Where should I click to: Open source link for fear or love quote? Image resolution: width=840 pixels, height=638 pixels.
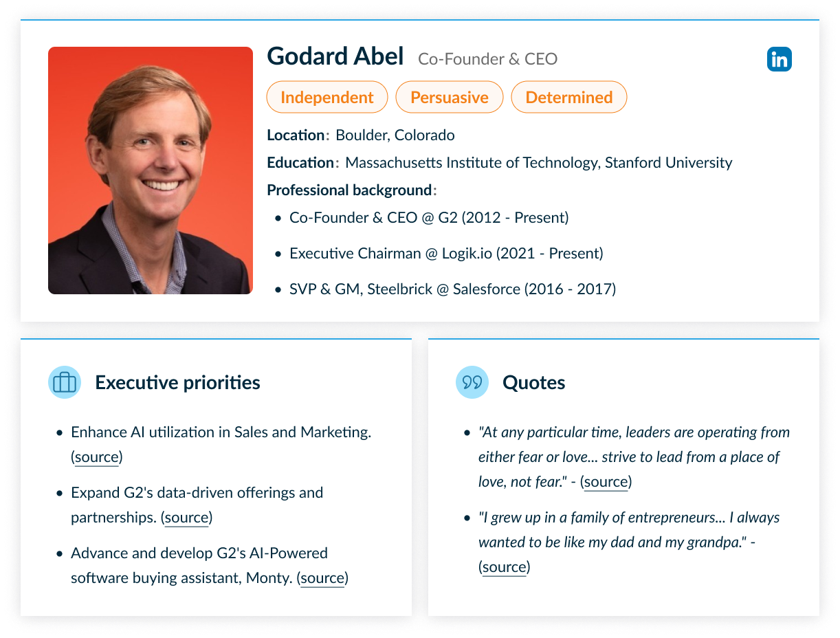(606, 482)
